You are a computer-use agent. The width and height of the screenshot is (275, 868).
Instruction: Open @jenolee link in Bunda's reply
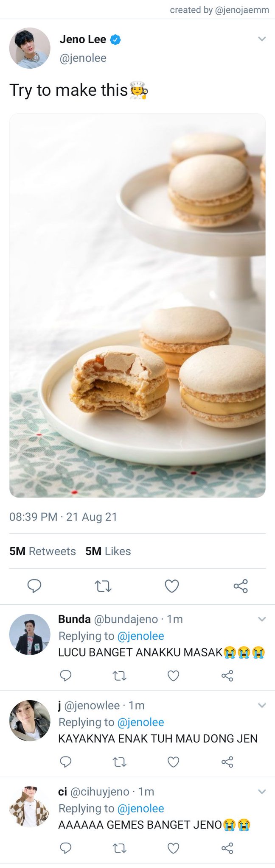[140, 636]
